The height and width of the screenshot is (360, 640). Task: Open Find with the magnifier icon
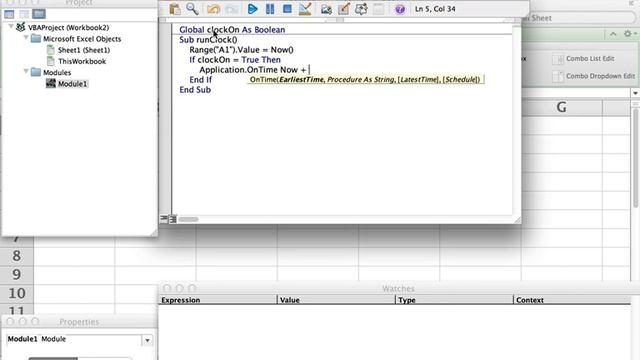point(192,9)
